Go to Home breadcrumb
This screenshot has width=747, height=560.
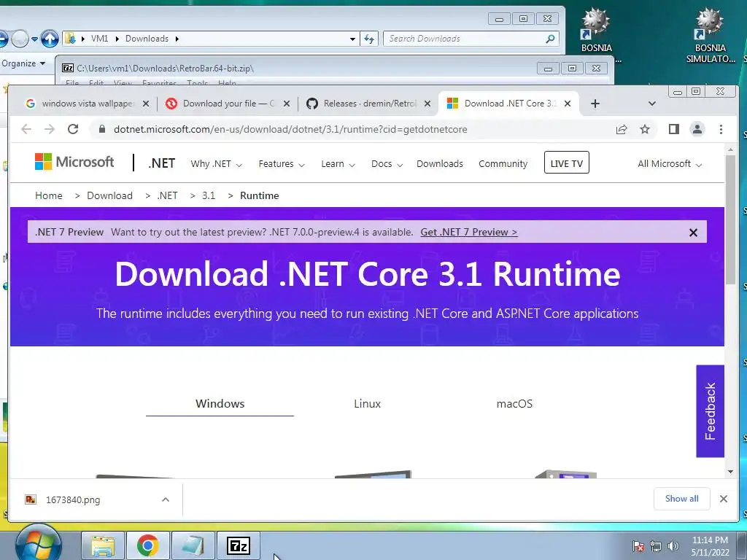[x=49, y=195]
